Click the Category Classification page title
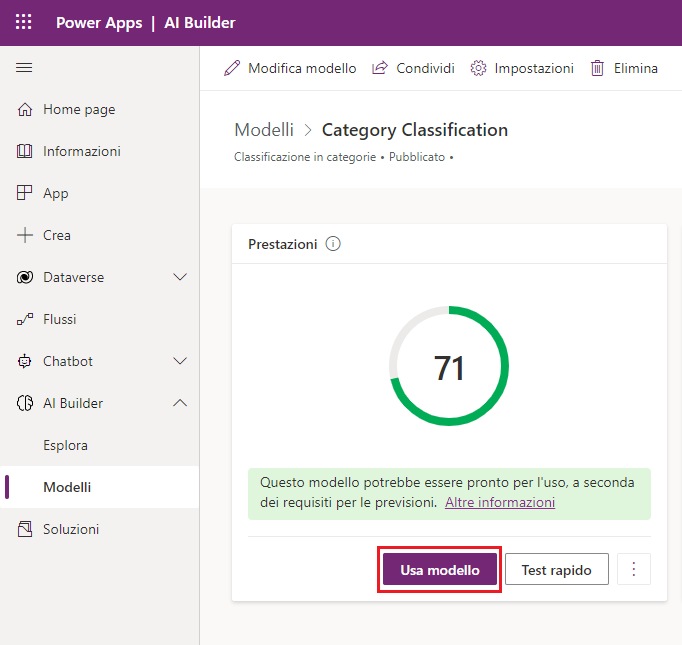Image resolution: width=682 pixels, height=645 pixels. coord(415,130)
